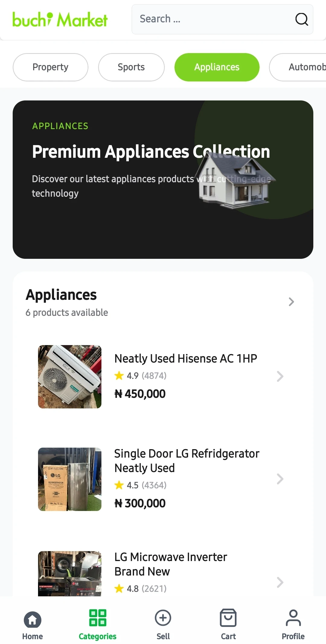Expand LG Refridgerator listing chevron
This screenshot has width=326, height=644.
click(280, 479)
